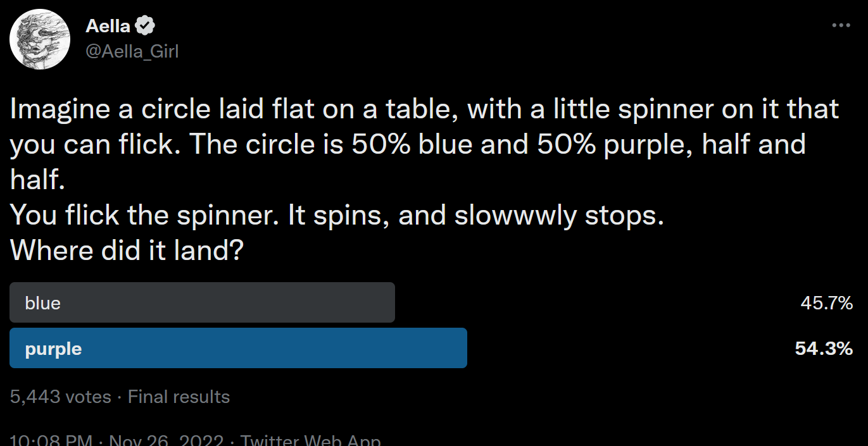Click the Nov 26, 2022 date
Screen dimensions: 868x446
(166, 440)
